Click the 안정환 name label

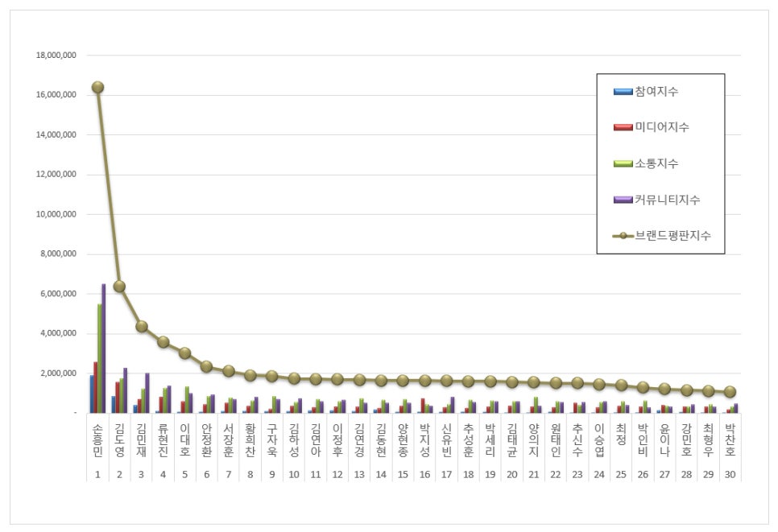tap(207, 439)
